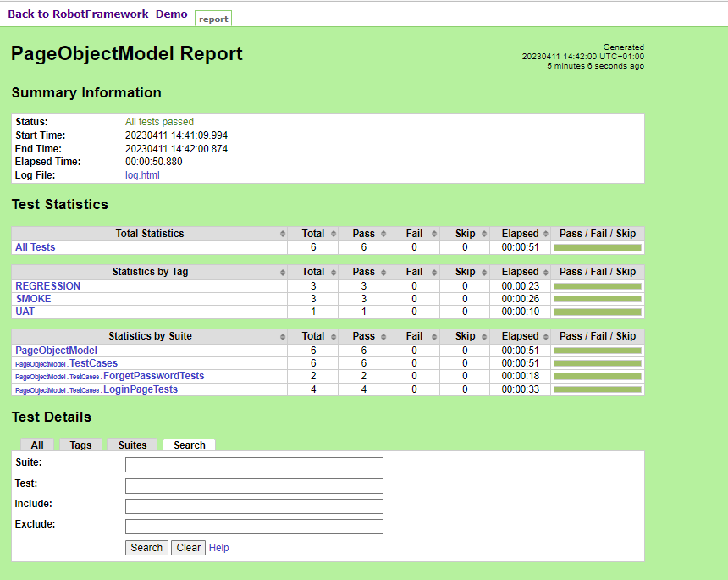Sort suite statistics by Skip column arrows
The width and height of the screenshot is (728, 580).
485,337
